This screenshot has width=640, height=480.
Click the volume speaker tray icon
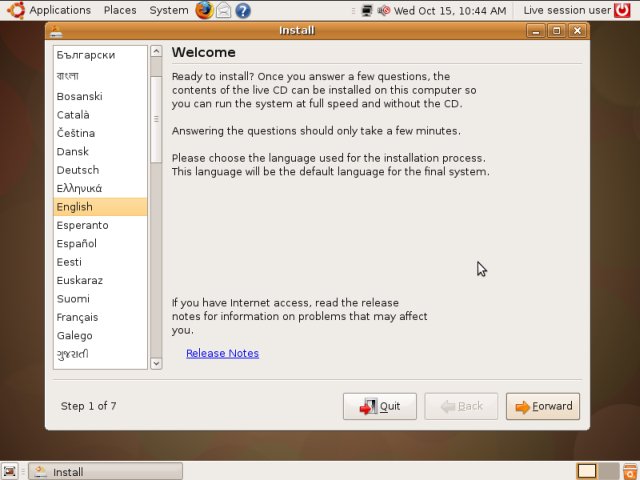[383, 11]
